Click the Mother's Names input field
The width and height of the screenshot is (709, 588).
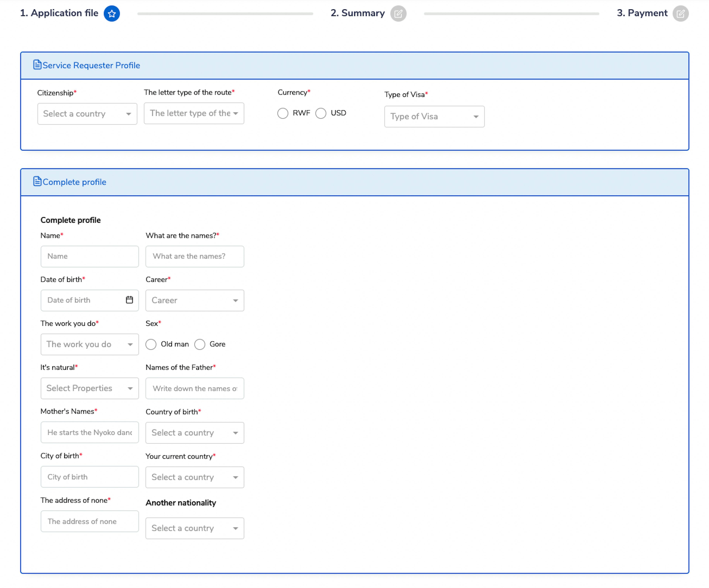(x=90, y=432)
